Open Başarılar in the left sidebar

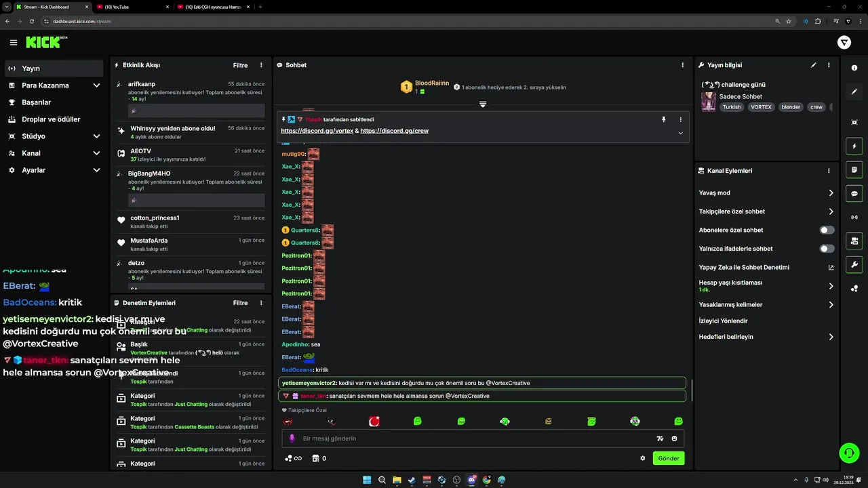coord(54,102)
